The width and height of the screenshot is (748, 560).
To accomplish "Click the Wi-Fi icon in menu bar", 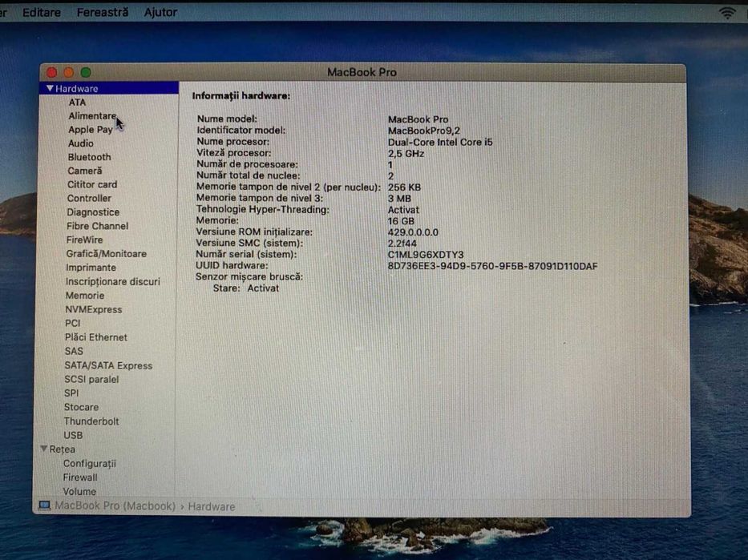I will click(x=727, y=12).
